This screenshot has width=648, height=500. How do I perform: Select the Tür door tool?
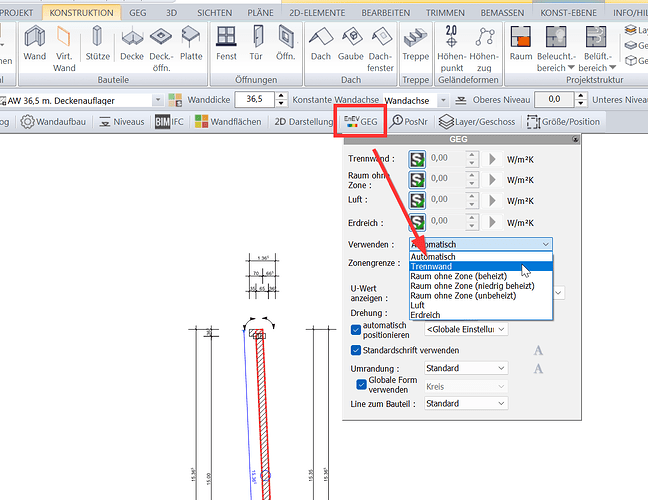click(x=257, y=46)
